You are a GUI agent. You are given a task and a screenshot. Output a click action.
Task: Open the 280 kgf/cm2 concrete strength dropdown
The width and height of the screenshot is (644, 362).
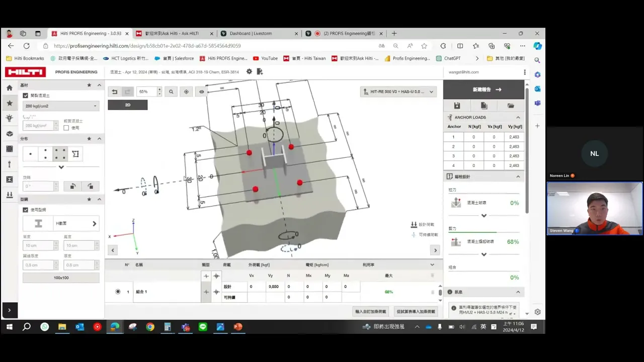61,106
